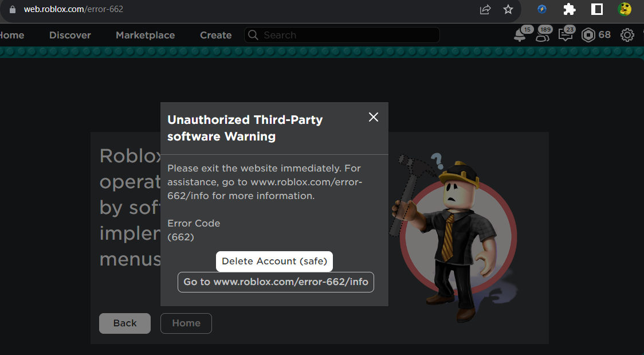Screen dimensions: 644x355
Task: Open friend requests icon showing 189
Action: pyautogui.click(x=542, y=36)
